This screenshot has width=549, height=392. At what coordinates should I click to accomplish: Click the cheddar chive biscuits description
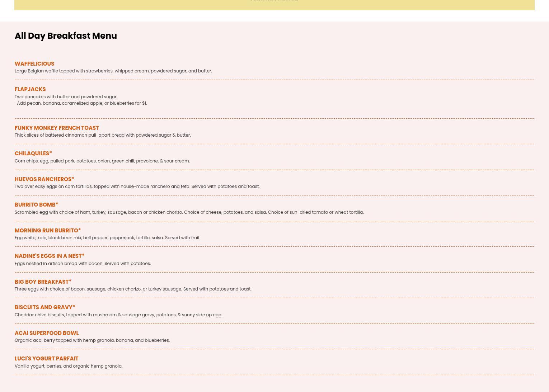click(x=118, y=315)
